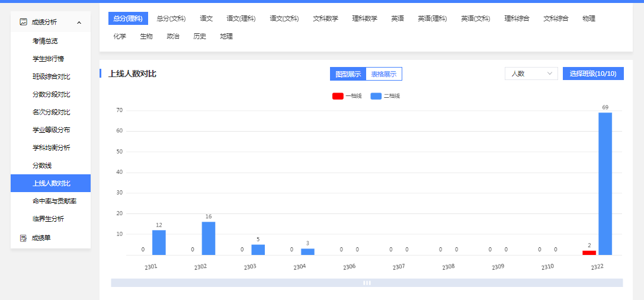
Task: Switch to 表格展示 view
Action: [383, 74]
